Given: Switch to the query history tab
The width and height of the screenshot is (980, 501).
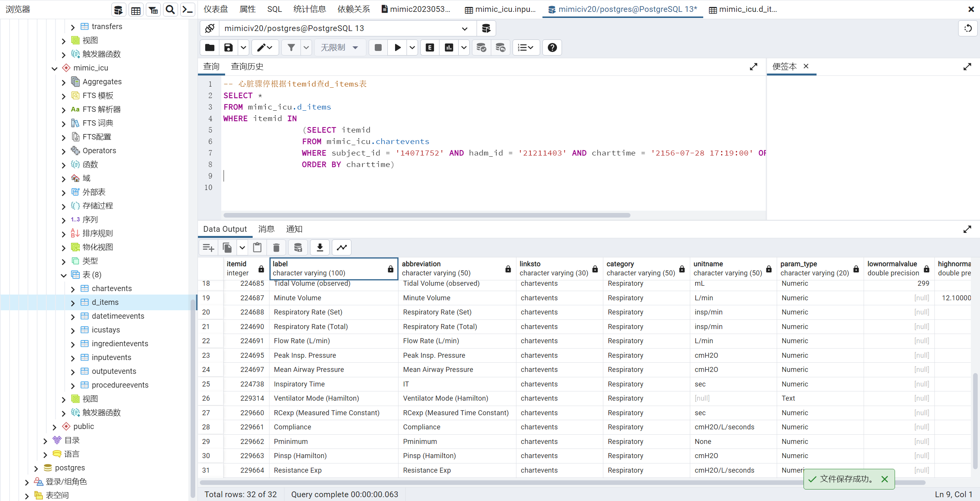Looking at the screenshot, I should (x=247, y=67).
